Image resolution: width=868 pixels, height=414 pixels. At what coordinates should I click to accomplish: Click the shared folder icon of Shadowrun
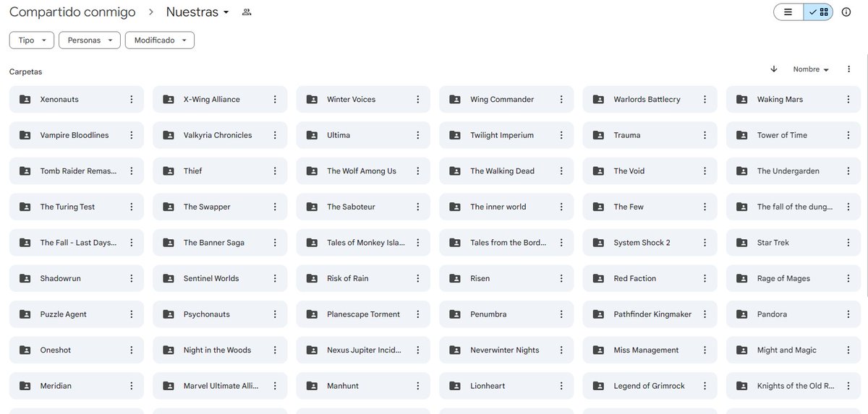click(25, 278)
